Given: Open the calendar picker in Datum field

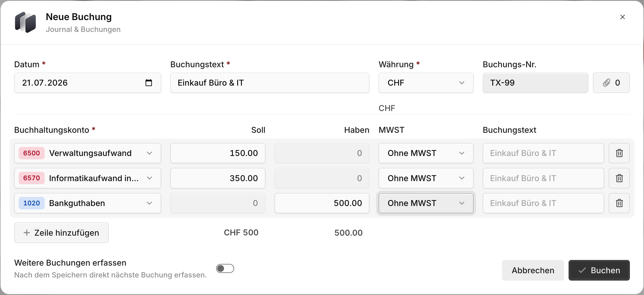Looking at the screenshot, I should click(149, 83).
